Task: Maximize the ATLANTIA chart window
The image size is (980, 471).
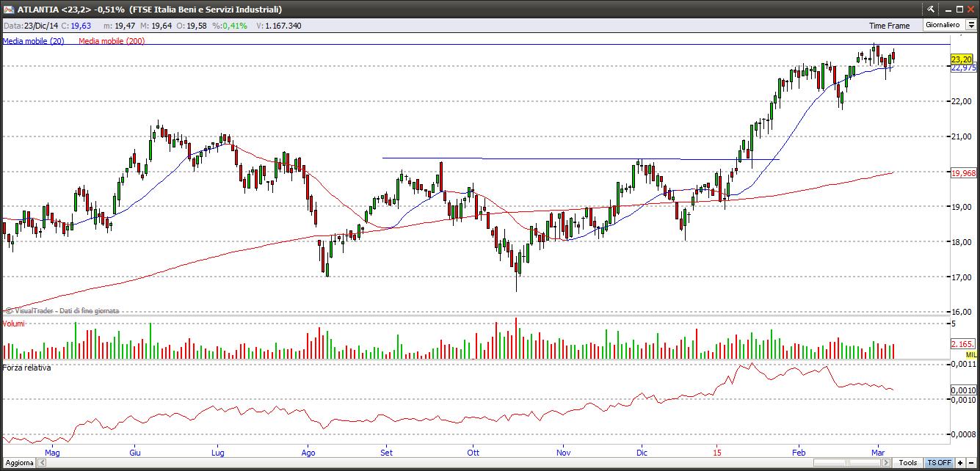Action: coord(958,10)
